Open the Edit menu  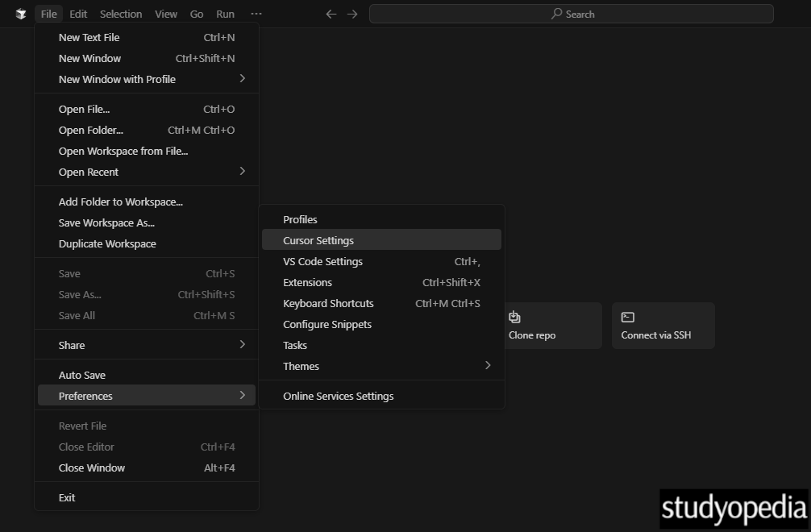click(78, 14)
